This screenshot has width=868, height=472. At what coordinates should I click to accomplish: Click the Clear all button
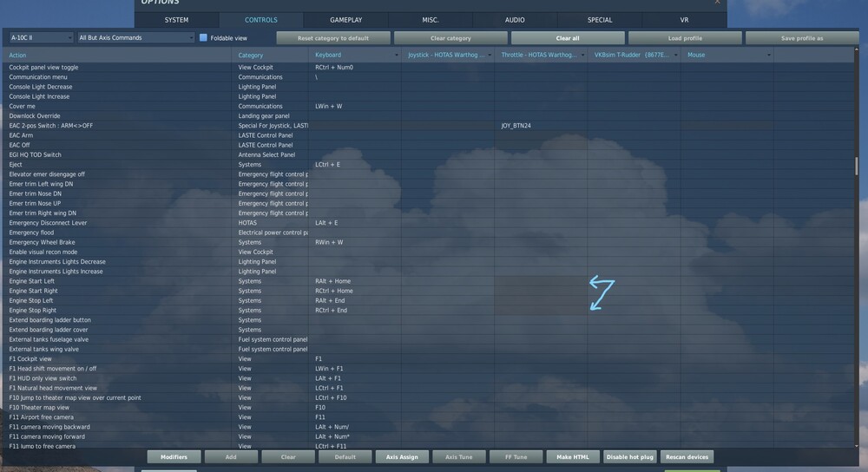tap(568, 38)
